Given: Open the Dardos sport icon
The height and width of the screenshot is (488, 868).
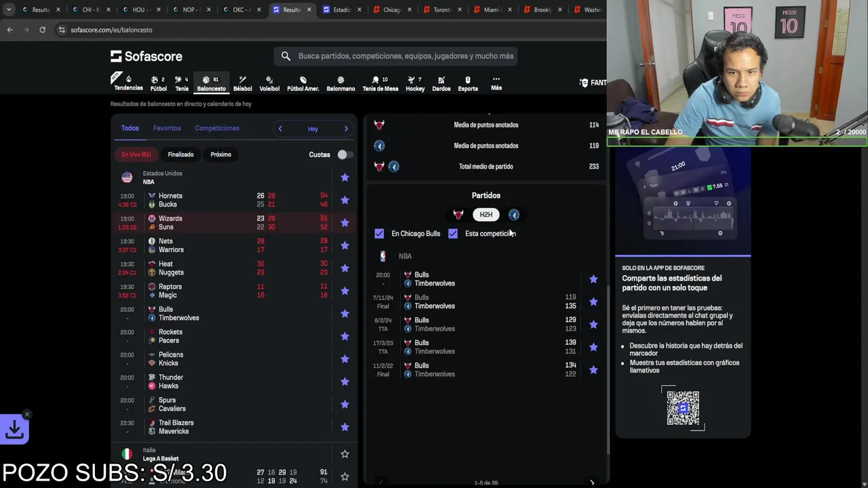Looking at the screenshot, I should (x=441, y=83).
